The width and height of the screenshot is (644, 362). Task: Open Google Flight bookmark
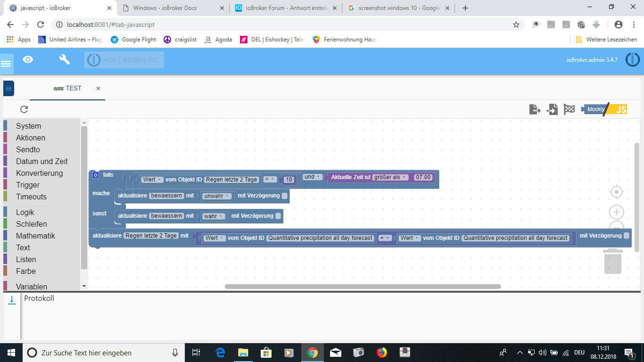(x=133, y=40)
